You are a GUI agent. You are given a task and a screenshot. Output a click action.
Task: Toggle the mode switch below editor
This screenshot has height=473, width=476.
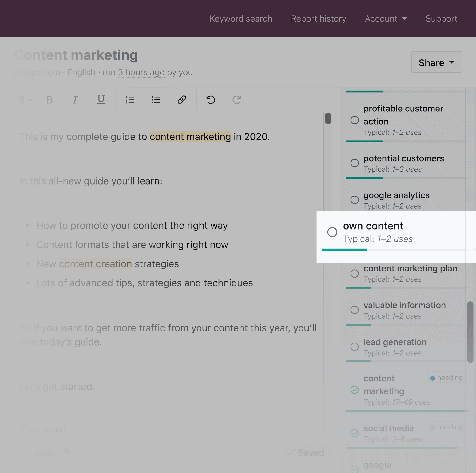pyautogui.click(x=70, y=453)
